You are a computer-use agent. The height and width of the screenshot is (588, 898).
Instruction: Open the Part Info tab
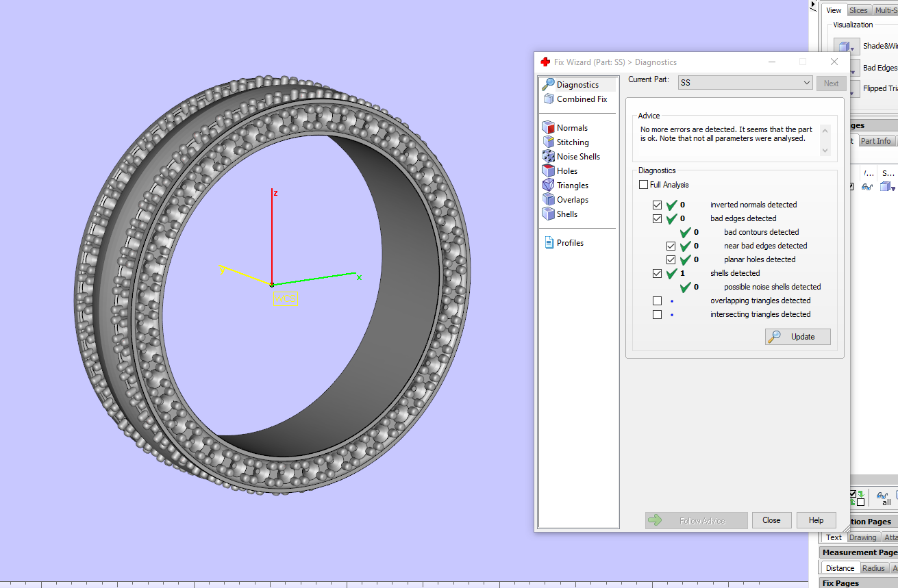click(875, 141)
